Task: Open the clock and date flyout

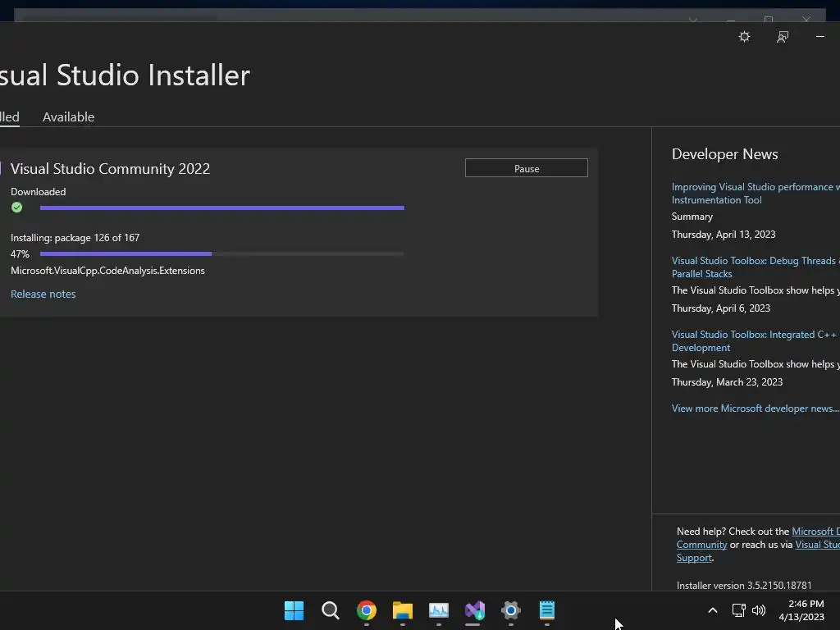Action: click(x=801, y=610)
